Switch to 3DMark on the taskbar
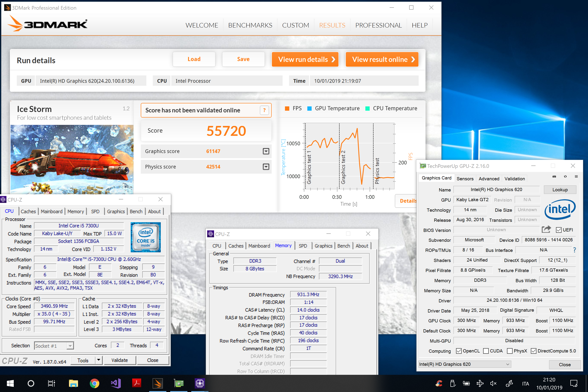The height and width of the screenshot is (392, 588). coord(158,383)
